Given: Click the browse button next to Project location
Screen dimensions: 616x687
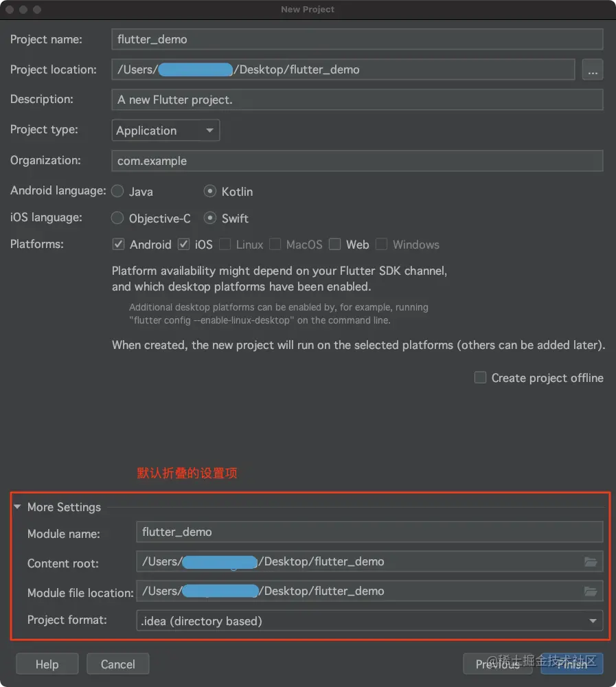Looking at the screenshot, I should click(x=592, y=69).
